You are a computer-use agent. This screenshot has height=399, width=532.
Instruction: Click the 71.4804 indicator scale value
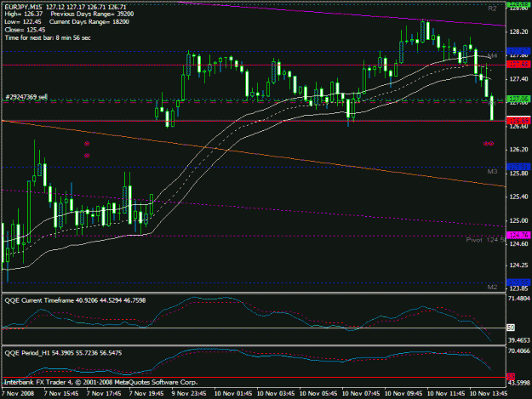[519, 299]
